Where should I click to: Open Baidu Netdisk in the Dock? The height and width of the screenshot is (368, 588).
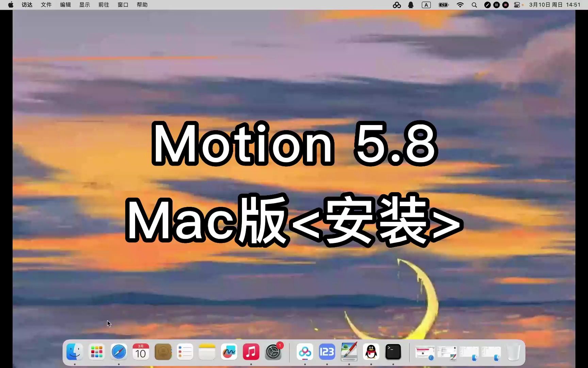click(305, 352)
